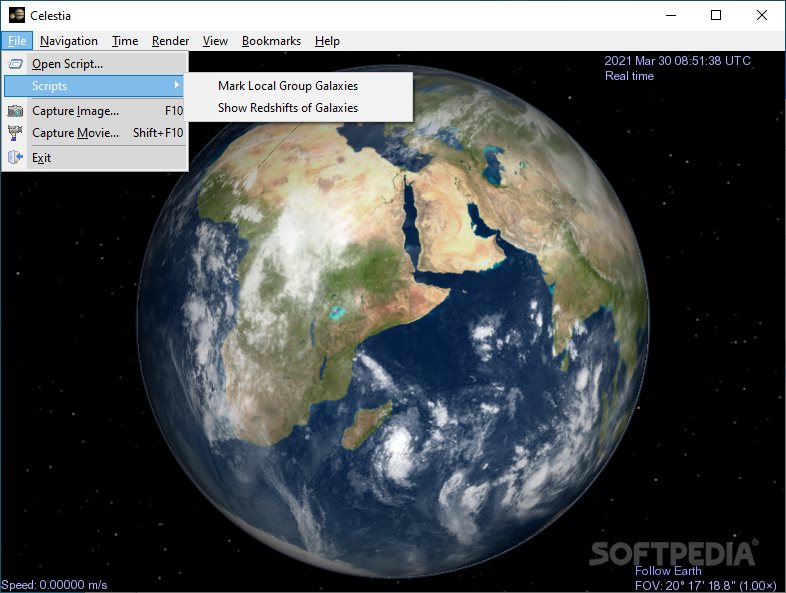Open the Time menu

pos(125,41)
